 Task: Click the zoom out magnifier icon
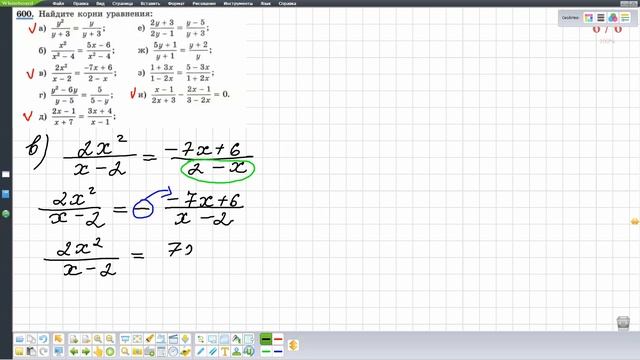(110, 339)
